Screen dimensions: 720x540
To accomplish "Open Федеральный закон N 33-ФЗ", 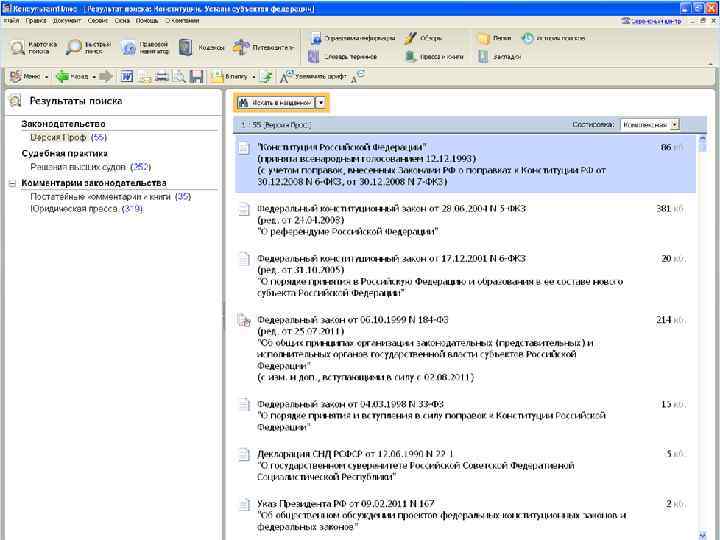I will pos(465,416).
